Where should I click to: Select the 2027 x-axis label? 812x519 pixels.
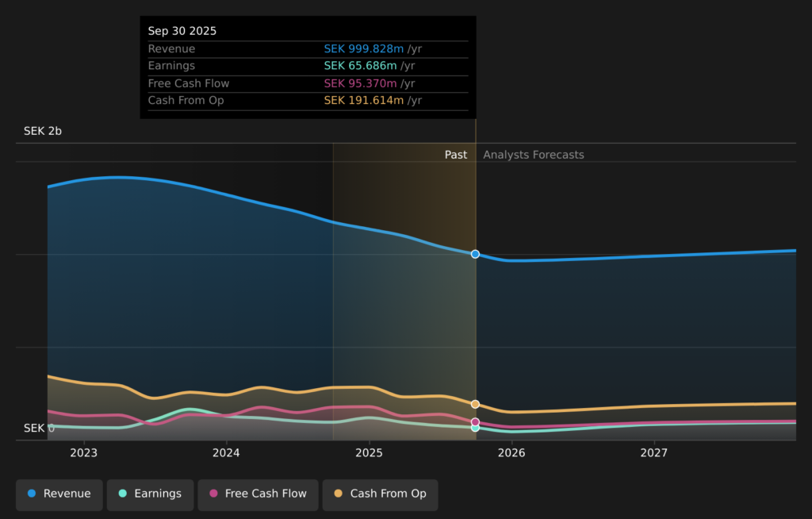click(654, 453)
